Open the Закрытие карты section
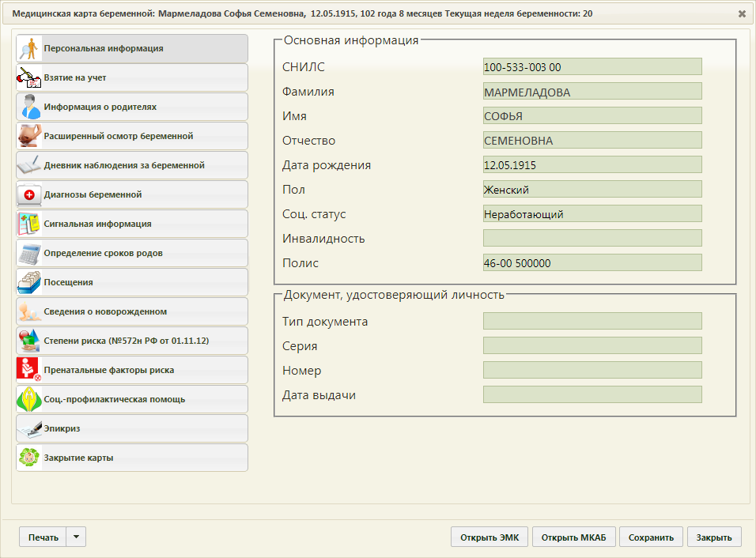The image size is (756, 558). coord(132,458)
